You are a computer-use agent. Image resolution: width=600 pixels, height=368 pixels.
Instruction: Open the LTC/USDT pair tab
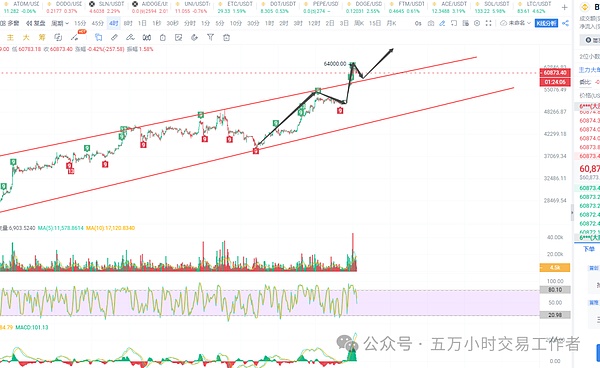click(x=535, y=7)
